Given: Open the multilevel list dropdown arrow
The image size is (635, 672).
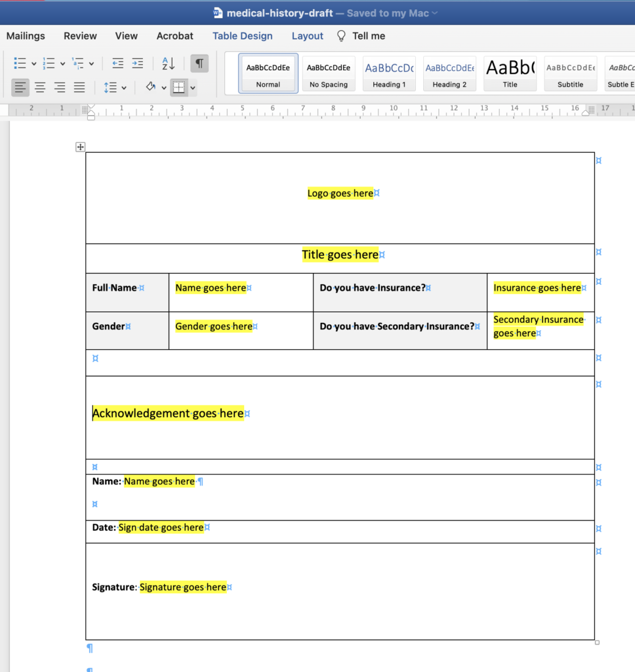Looking at the screenshot, I should pos(91,64).
